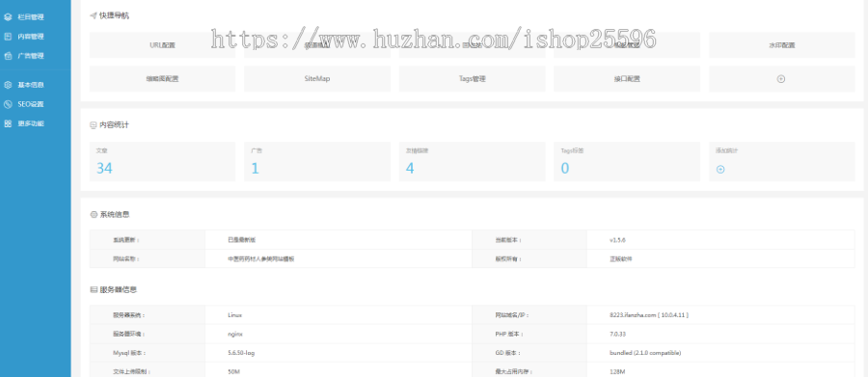868x377 pixels.
Task: Open the 缩略图配置 quick link
Action: (162, 79)
